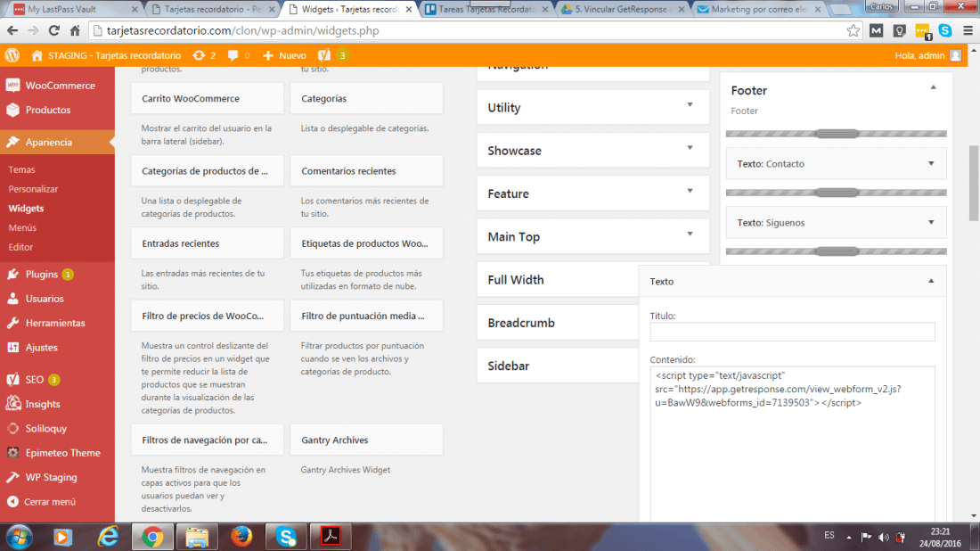Click the volume speaker tray icon

click(883, 537)
